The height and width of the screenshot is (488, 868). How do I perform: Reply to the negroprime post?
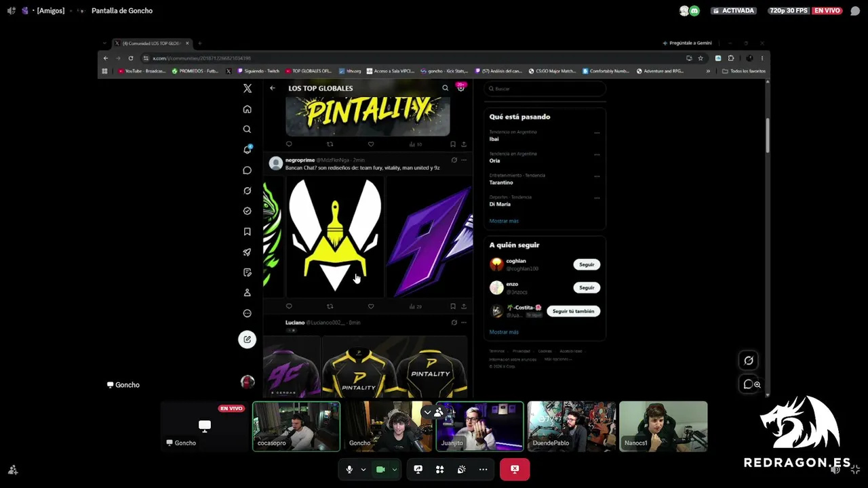click(x=289, y=306)
